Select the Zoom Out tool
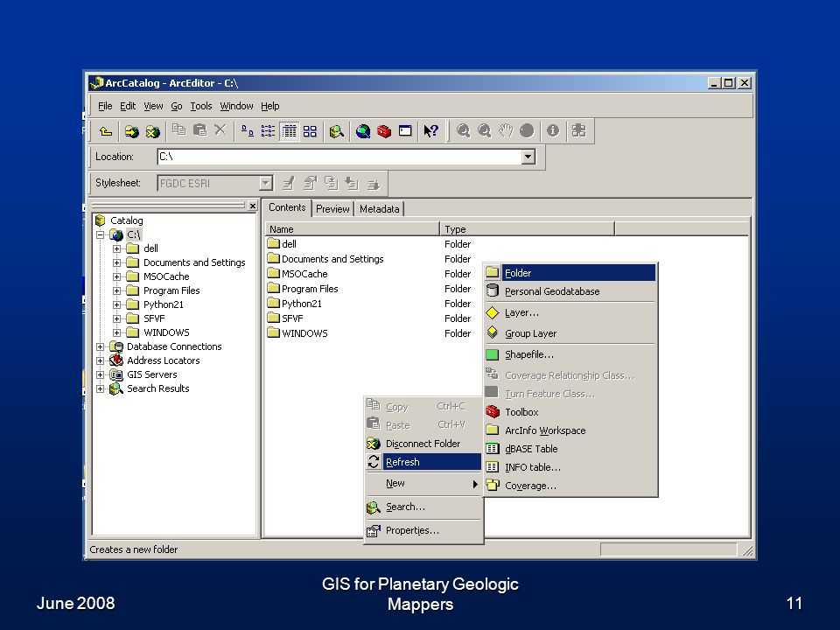This screenshot has width=840, height=630. click(x=484, y=130)
